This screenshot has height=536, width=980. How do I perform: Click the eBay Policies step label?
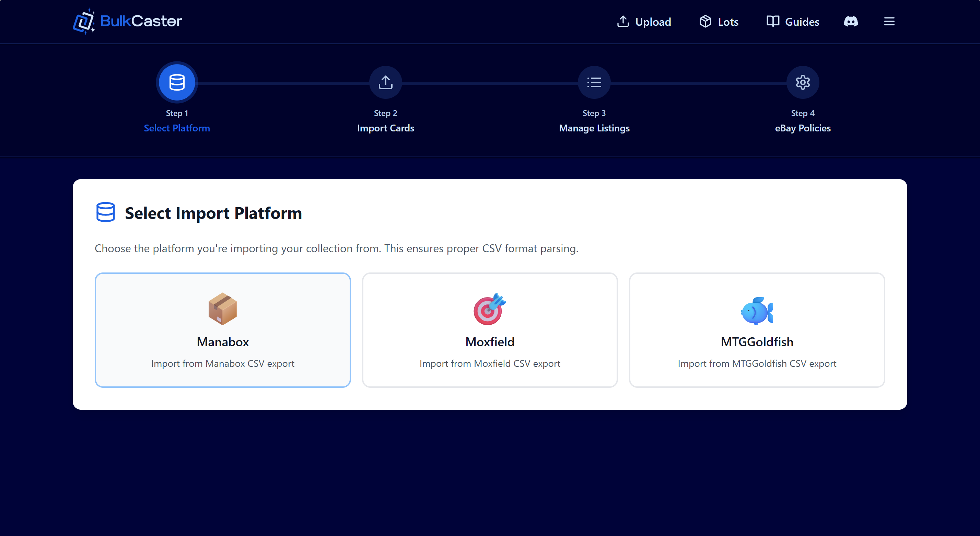pyautogui.click(x=802, y=128)
